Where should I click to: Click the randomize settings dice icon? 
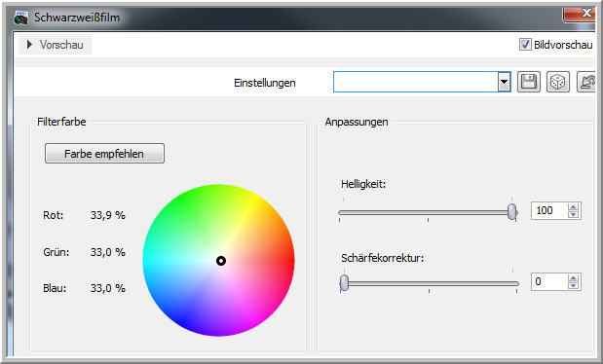[x=557, y=82]
